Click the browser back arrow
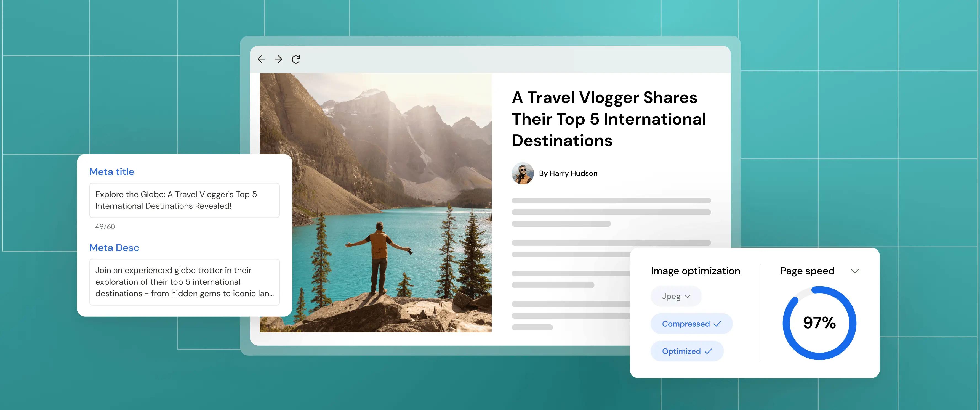This screenshot has height=410, width=980. [x=261, y=59]
